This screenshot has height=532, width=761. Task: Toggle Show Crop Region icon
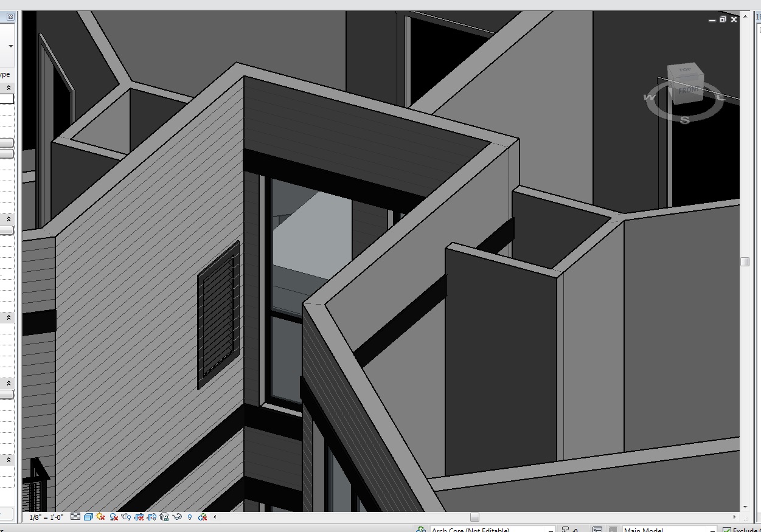[151, 517]
